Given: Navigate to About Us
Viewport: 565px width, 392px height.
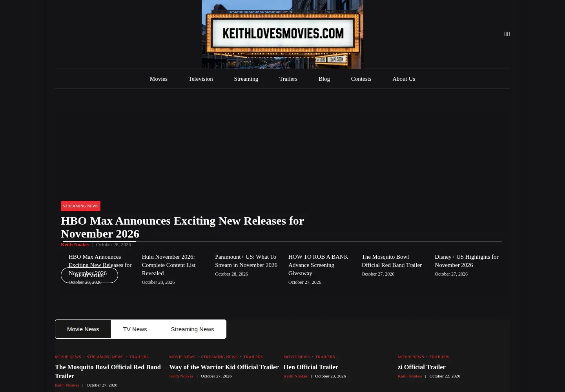Looking at the screenshot, I should pyautogui.click(x=404, y=79).
